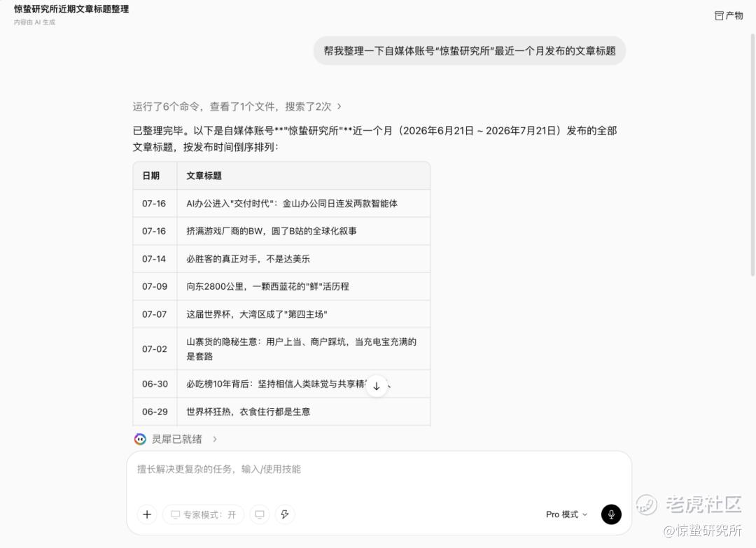Click title 惊蛰研究所近期文章标题整理
The height and width of the screenshot is (548, 756).
pos(71,8)
